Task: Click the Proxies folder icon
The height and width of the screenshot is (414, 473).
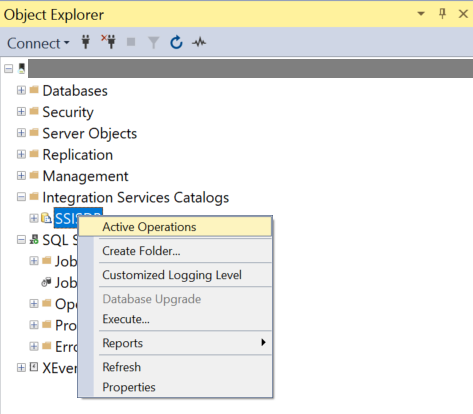Action: click(47, 324)
